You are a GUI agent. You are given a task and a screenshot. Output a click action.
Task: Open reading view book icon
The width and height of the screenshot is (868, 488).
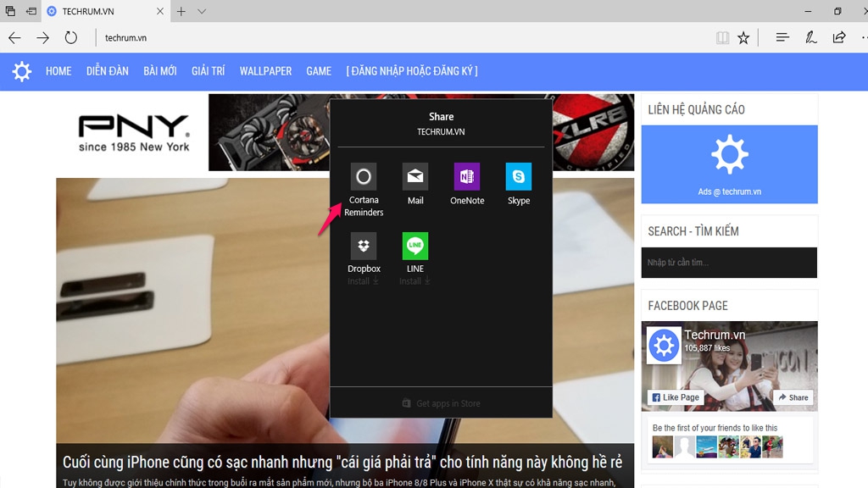(722, 37)
